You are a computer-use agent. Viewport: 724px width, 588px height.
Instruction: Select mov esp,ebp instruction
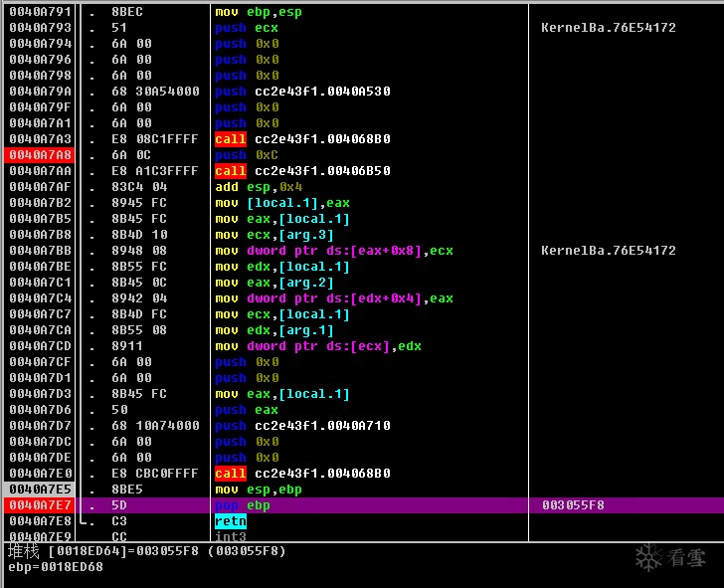(259, 490)
